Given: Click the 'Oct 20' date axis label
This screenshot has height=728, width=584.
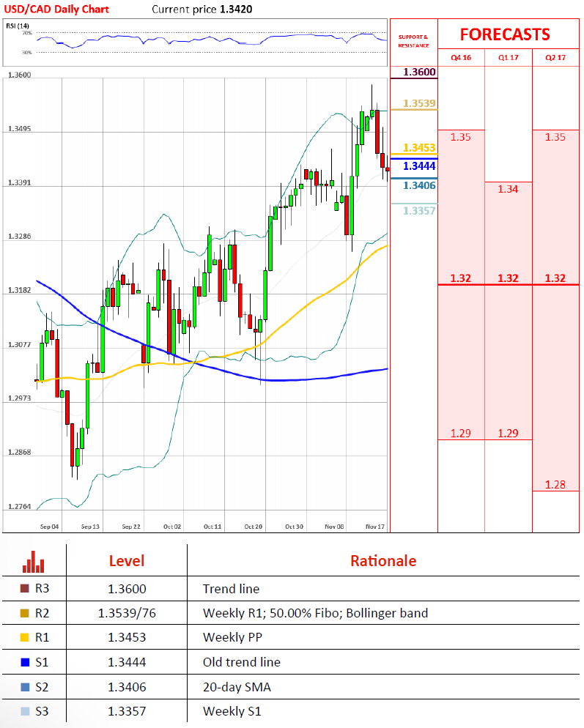Looking at the screenshot, I should 254,527.
